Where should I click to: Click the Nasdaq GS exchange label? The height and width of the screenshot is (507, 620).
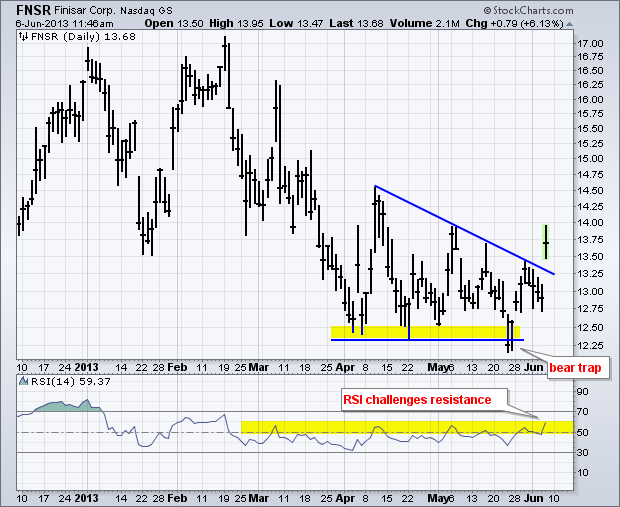point(146,11)
